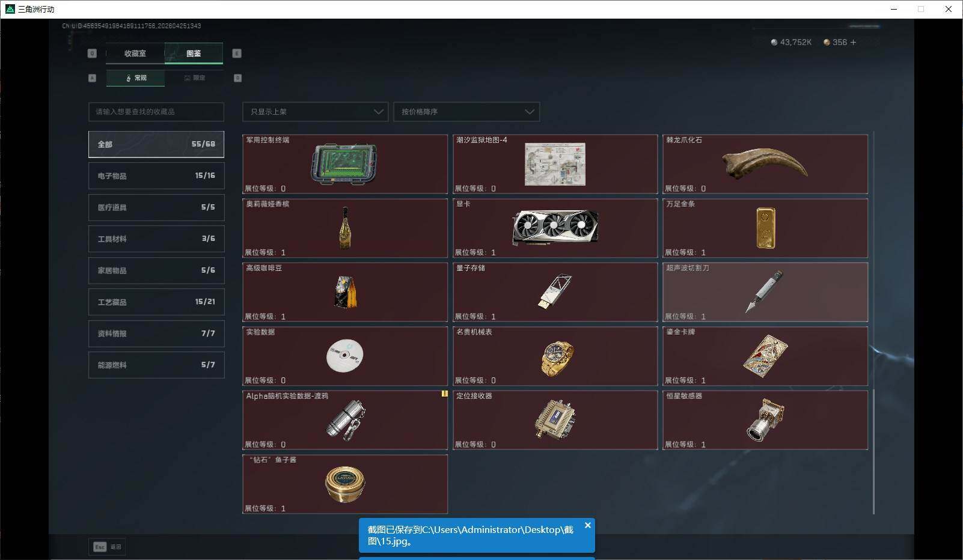Select the 限定 sub-tab
This screenshot has width=963, height=560.
tap(194, 78)
